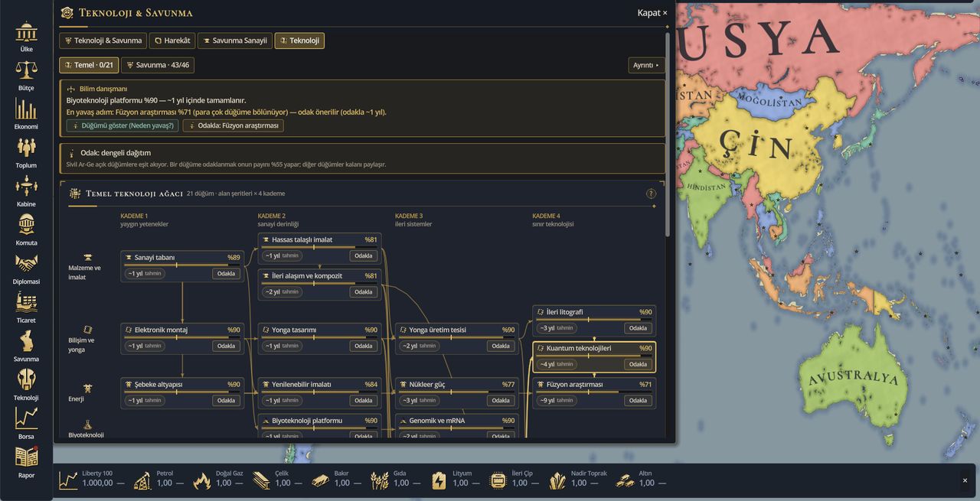Click the Doğal Gaz flame icon

202,480
